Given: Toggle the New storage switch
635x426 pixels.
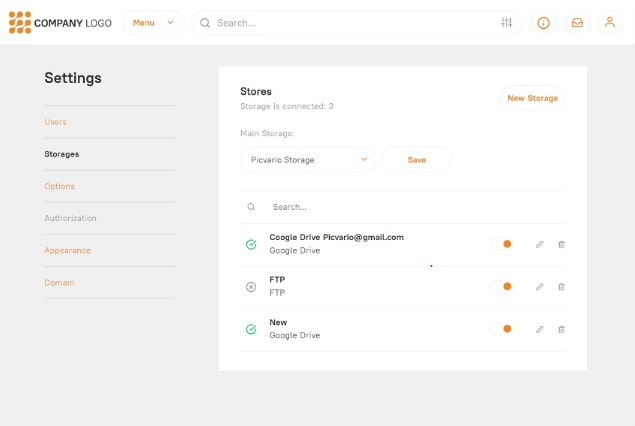Looking at the screenshot, I should tap(503, 329).
